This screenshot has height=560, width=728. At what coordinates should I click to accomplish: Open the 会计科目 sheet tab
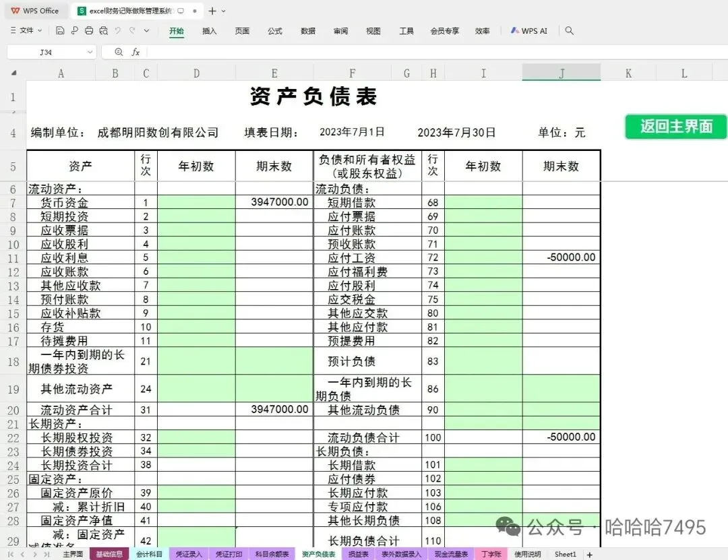(x=149, y=555)
